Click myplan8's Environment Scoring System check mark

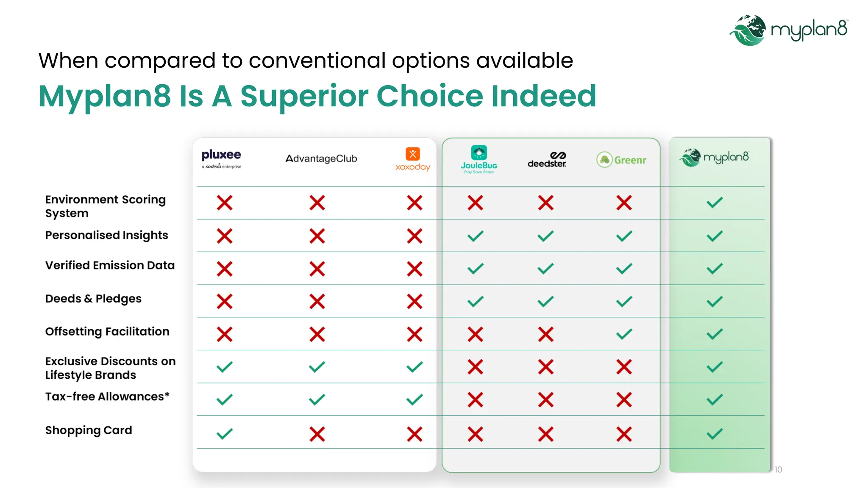[715, 202]
